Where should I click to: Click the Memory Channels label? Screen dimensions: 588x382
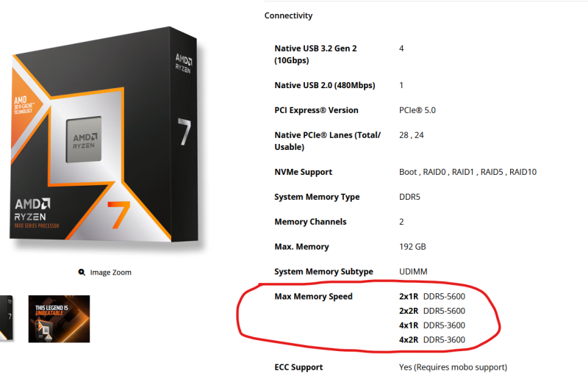(x=310, y=222)
